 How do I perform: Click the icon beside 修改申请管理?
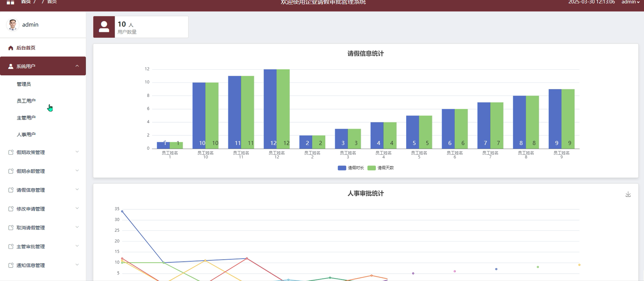tap(11, 209)
